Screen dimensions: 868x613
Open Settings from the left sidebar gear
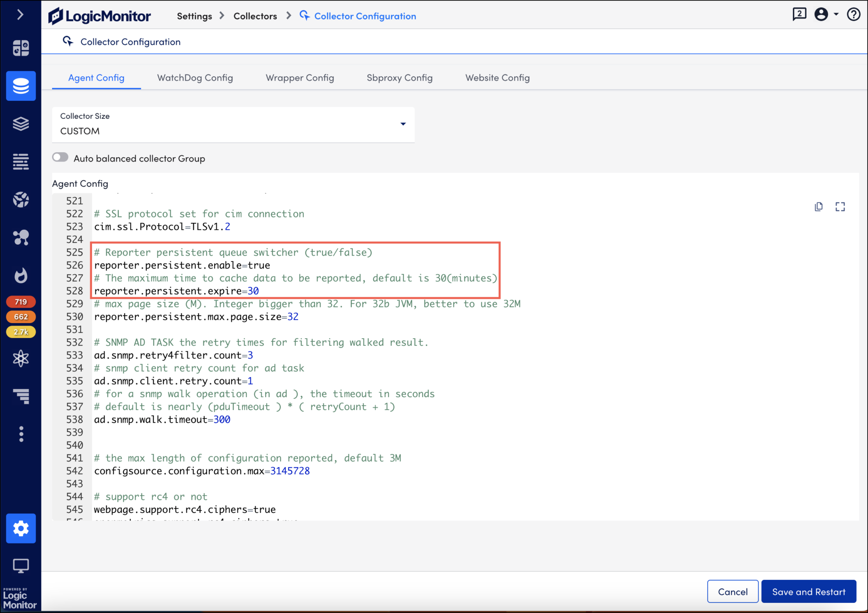click(21, 529)
